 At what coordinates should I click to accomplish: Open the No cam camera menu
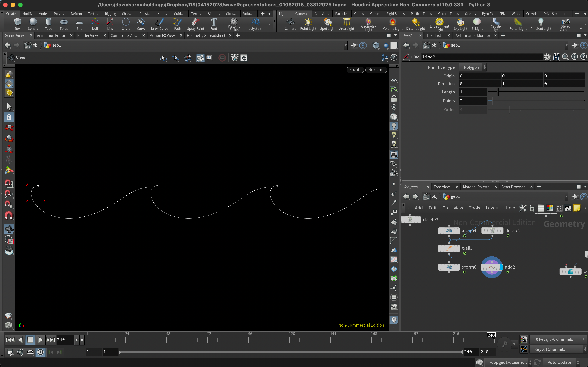(376, 70)
